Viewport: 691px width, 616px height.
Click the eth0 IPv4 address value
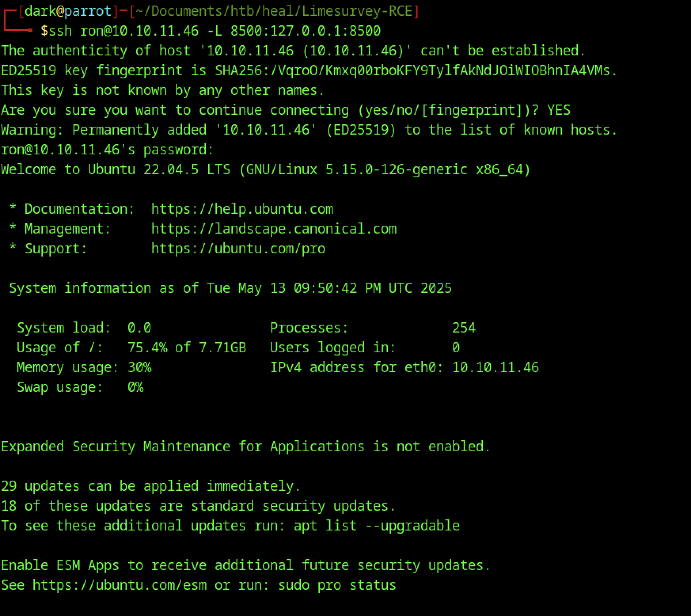tap(495, 367)
